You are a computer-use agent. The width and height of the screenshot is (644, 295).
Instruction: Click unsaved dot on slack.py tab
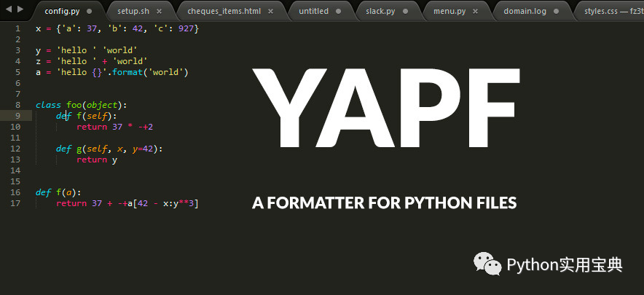(x=405, y=11)
